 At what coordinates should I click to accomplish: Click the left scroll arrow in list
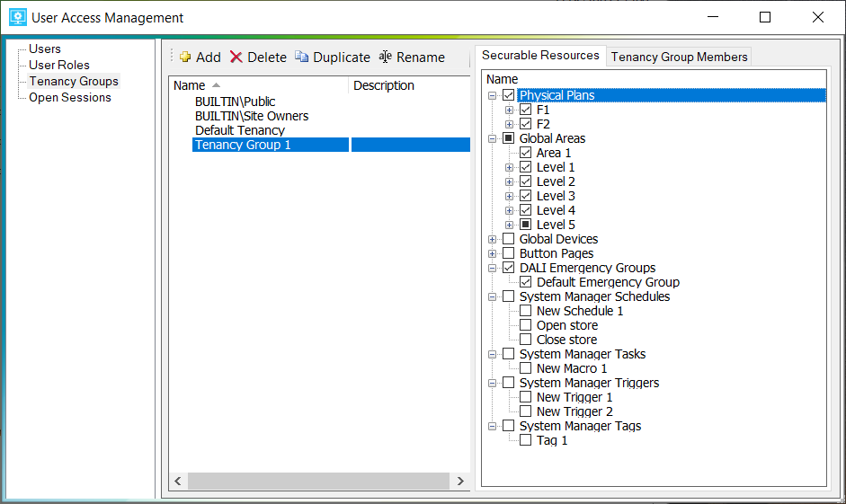pyautogui.click(x=178, y=482)
